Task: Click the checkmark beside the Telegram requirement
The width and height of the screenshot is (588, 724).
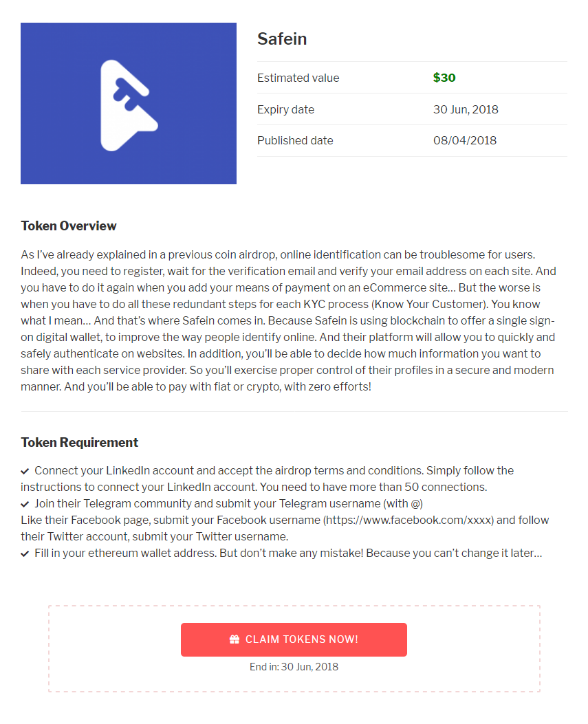Action: [x=25, y=504]
